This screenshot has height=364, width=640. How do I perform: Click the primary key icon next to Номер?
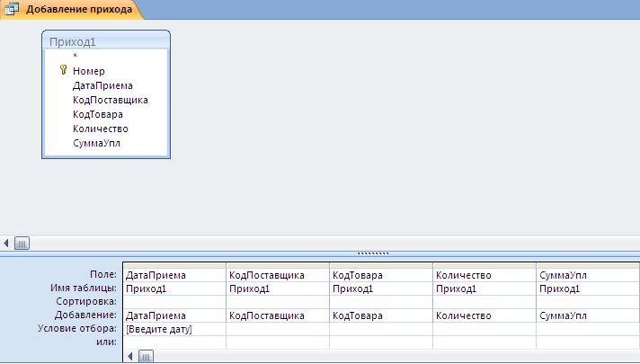[63, 70]
